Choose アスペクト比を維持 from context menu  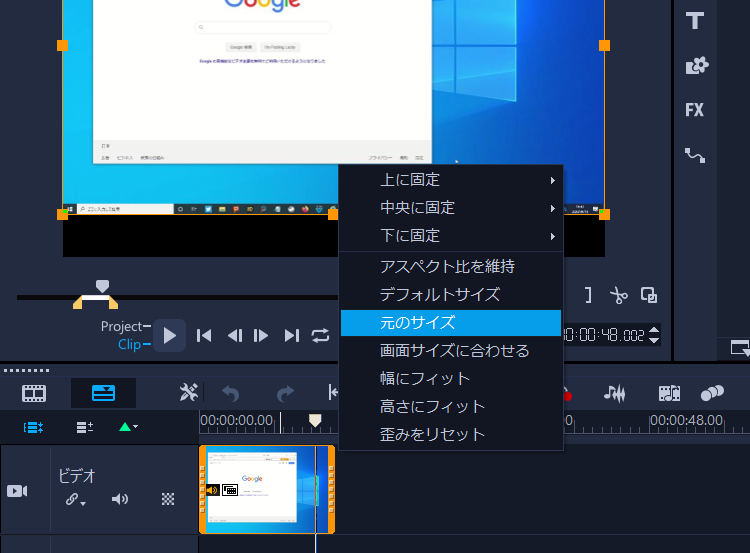[x=451, y=266]
